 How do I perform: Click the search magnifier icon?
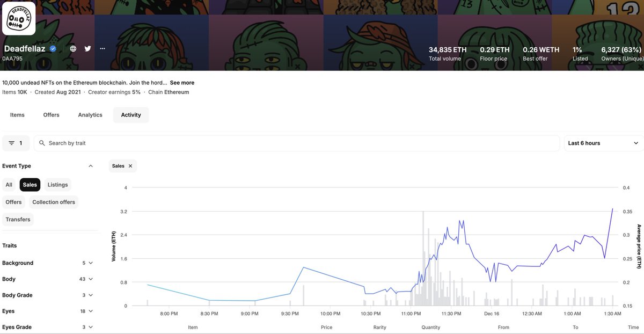point(42,143)
